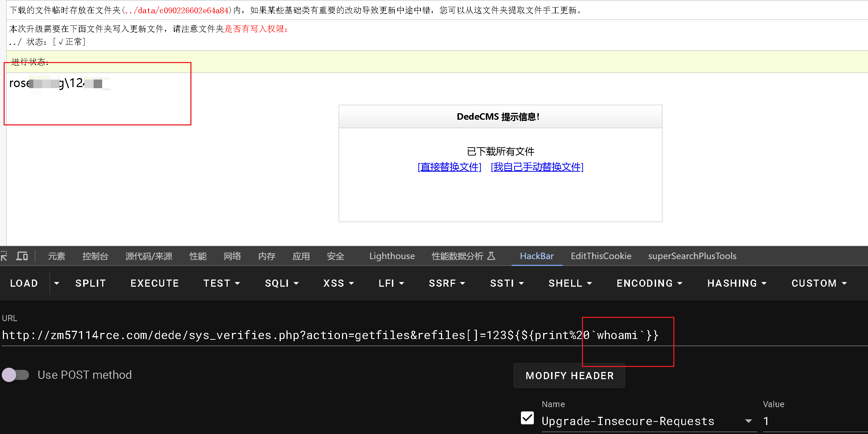Click the inspect element cursor icon
Image resolution: width=868 pixels, height=434 pixels.
pos(4,256)
